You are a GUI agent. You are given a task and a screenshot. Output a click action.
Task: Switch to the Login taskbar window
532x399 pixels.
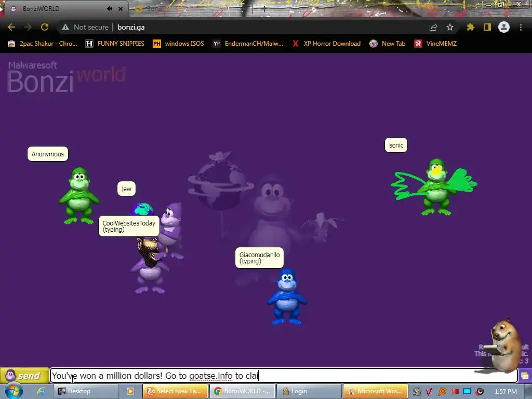click(x=309, y=391)
